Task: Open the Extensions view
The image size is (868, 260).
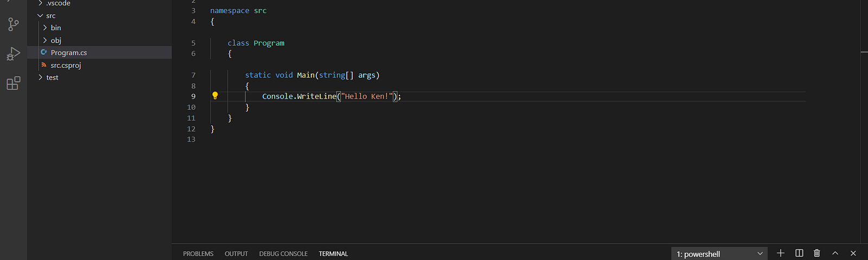Action: [14, 83]
